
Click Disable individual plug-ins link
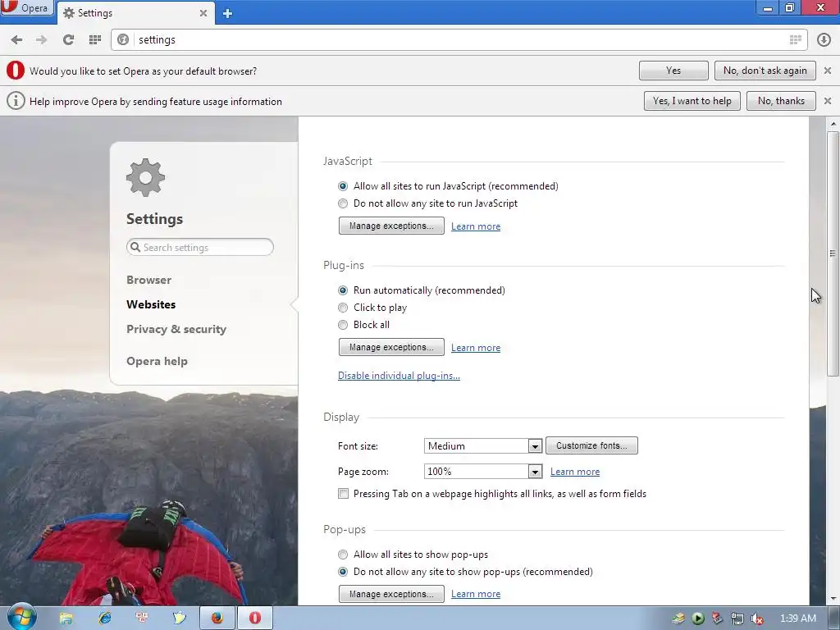coord(399,376)
